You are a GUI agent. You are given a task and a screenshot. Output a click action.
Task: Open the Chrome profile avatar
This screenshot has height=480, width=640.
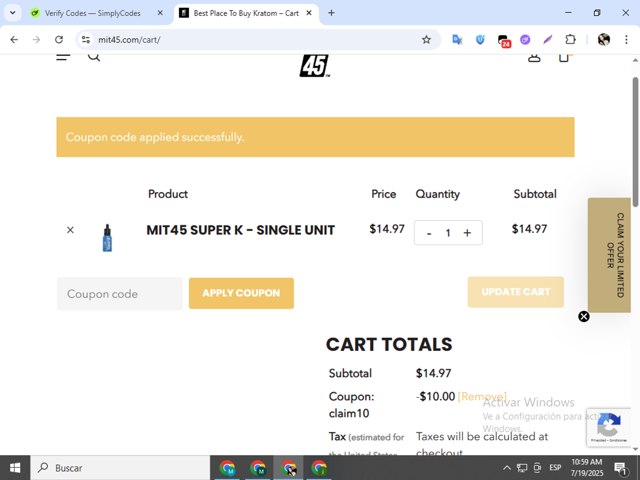[604, 40]
